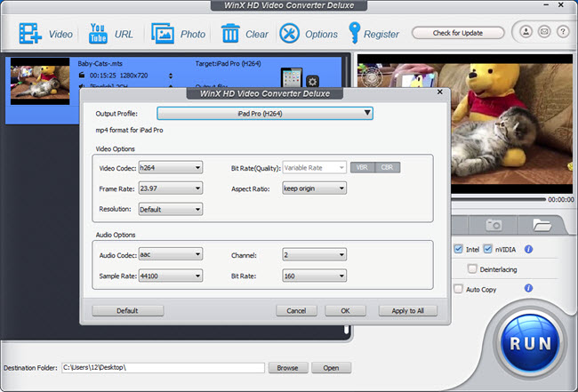Image resolution: width=578 pixels, height=392 pixels.
Task: Click info icon next to nVIDIA
Action: pos(528,250)
